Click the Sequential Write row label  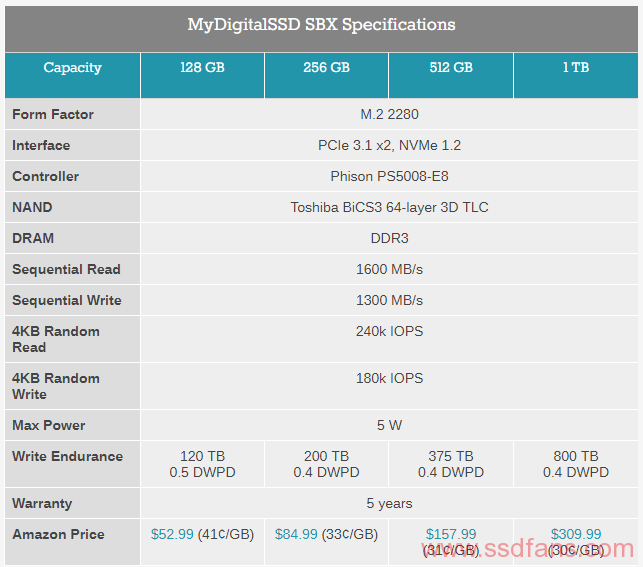67,300
